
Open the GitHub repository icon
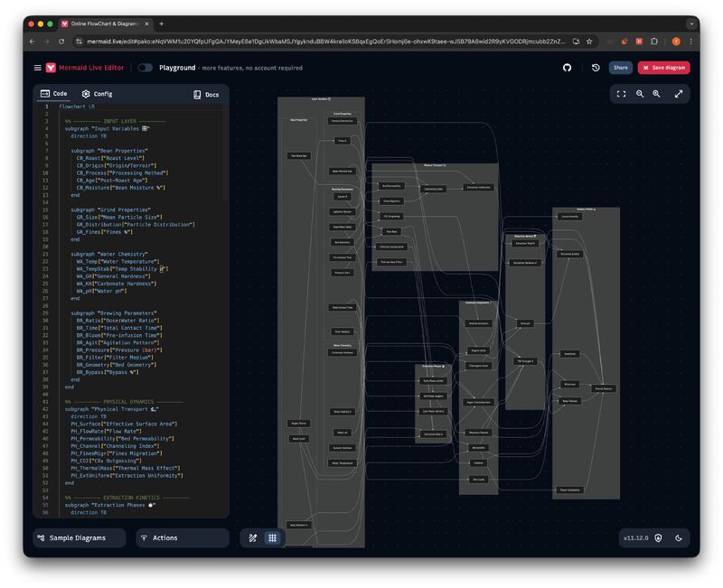pos(567,68)
